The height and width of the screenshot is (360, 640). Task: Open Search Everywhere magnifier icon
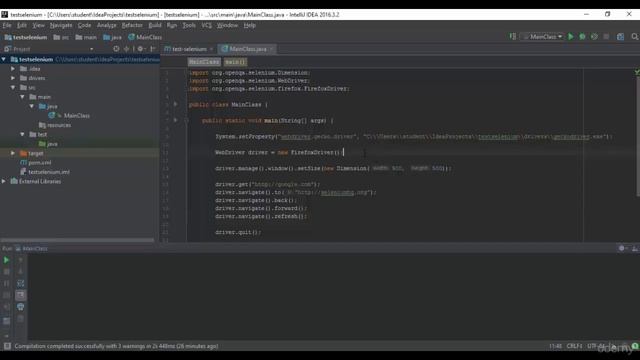635,37
